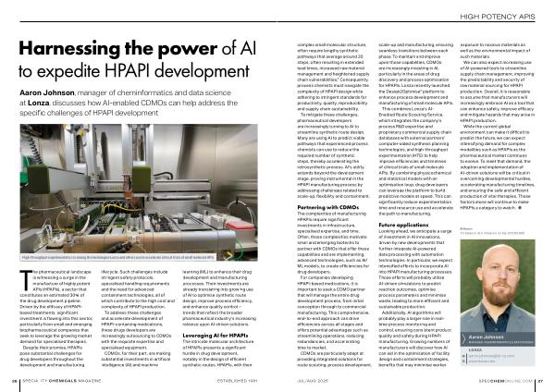This screenshot has width=555, height=392.
Task: Click the website icon on contact card
Action: 463,361
